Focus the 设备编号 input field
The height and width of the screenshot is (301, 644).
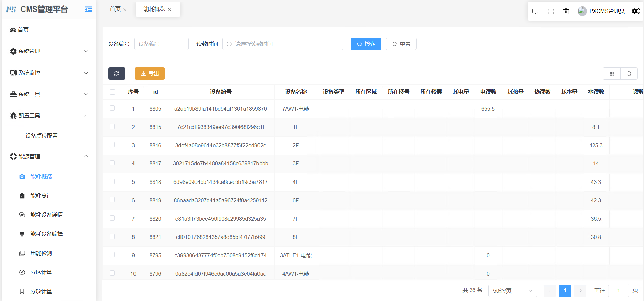[x=161, y=44]
